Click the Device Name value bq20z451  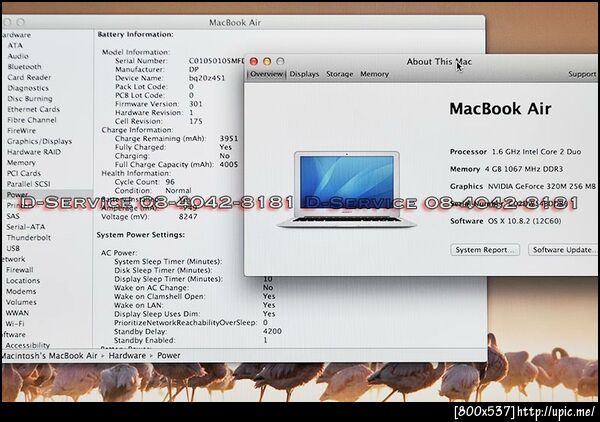(207, 78)
